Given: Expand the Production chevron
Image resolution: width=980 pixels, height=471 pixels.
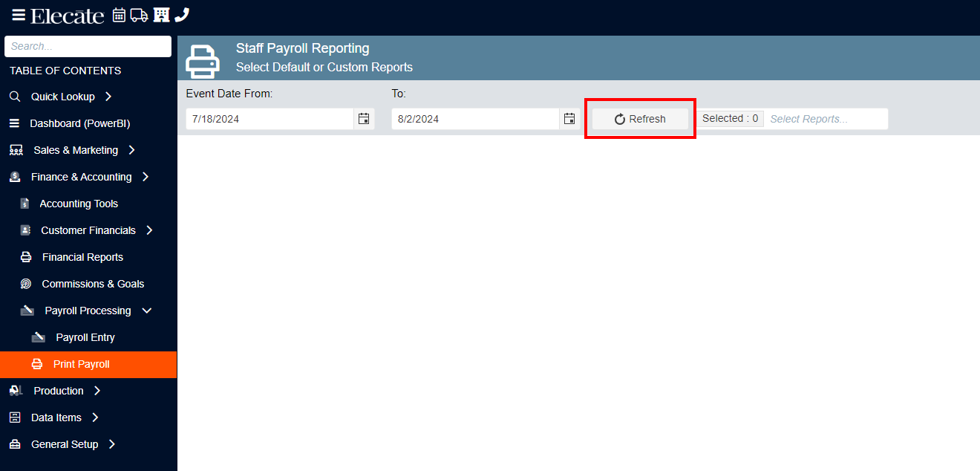Looking at the screenshot, I should (x=97, y=391).
